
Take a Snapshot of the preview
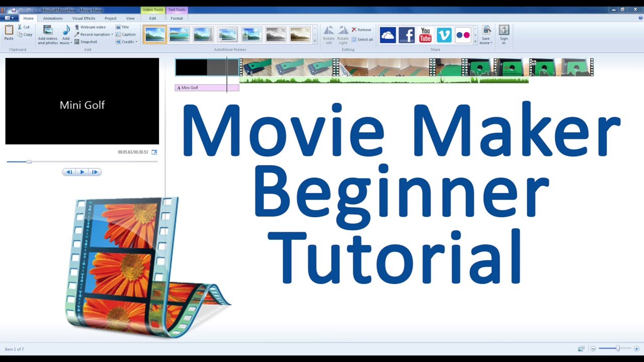[86, 42]
